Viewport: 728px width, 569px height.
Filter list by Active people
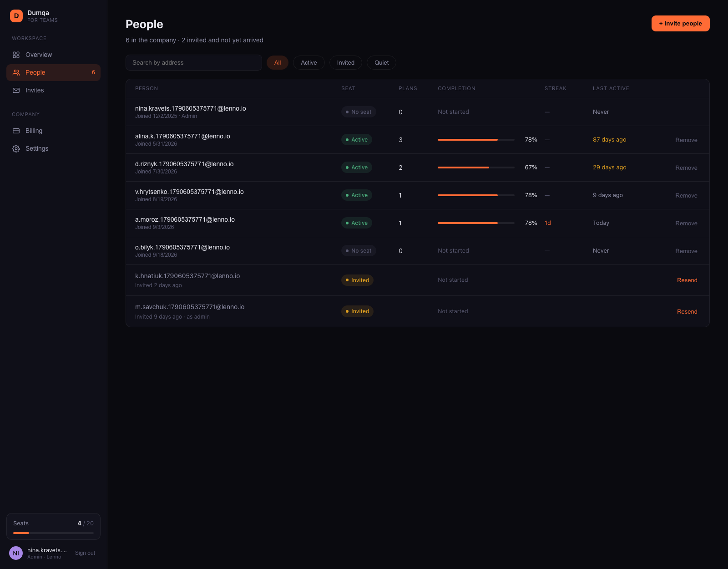pos(309,63)
